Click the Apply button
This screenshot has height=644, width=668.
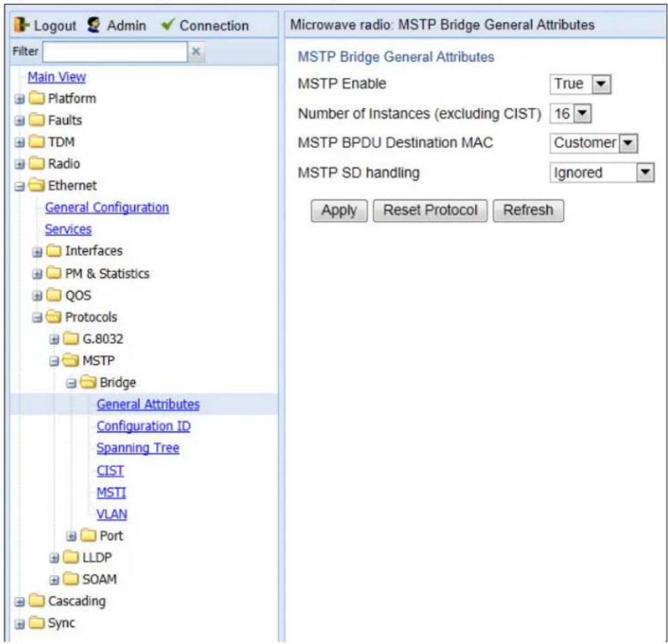338,210
